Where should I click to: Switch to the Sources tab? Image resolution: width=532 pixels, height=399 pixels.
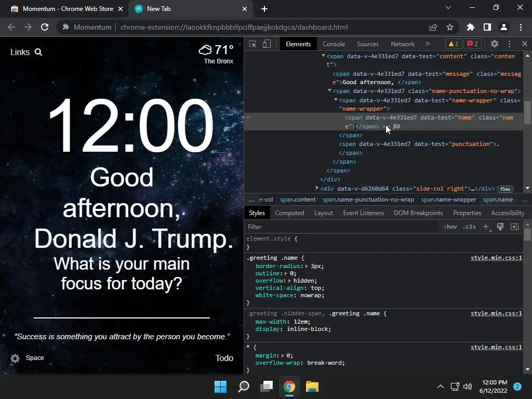(367, 44)
